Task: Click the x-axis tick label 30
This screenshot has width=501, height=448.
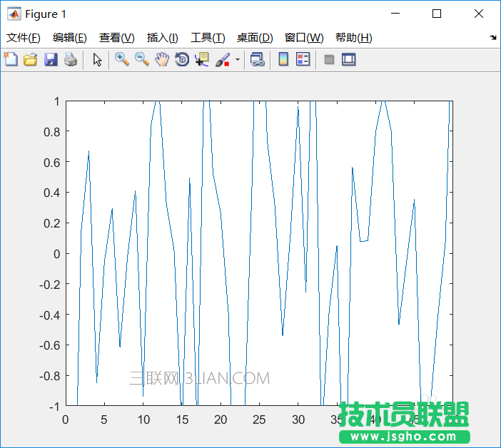Action: coord(298,419)
